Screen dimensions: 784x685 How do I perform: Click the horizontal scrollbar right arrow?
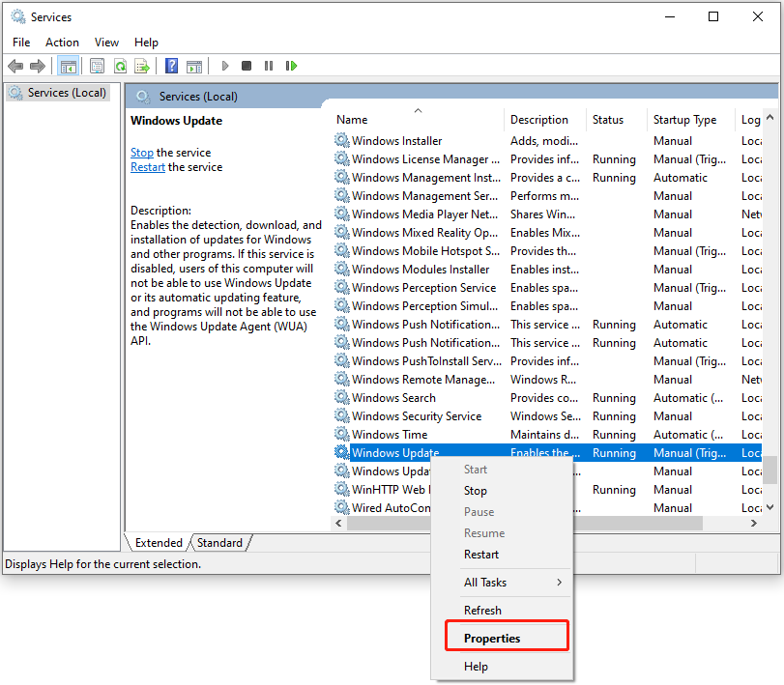click(x=754, y=523)
